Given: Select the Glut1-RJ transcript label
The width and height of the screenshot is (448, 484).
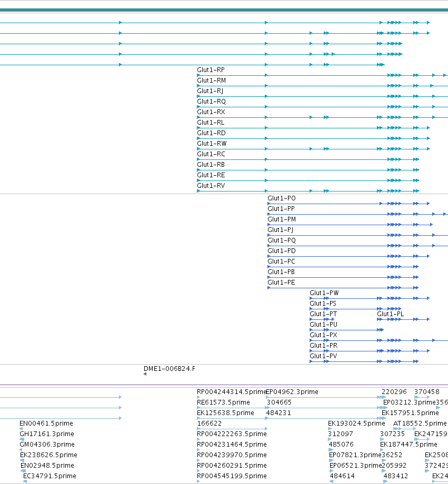Looking at the screenshot, I should pyautogui.click(x=210, y=91).
